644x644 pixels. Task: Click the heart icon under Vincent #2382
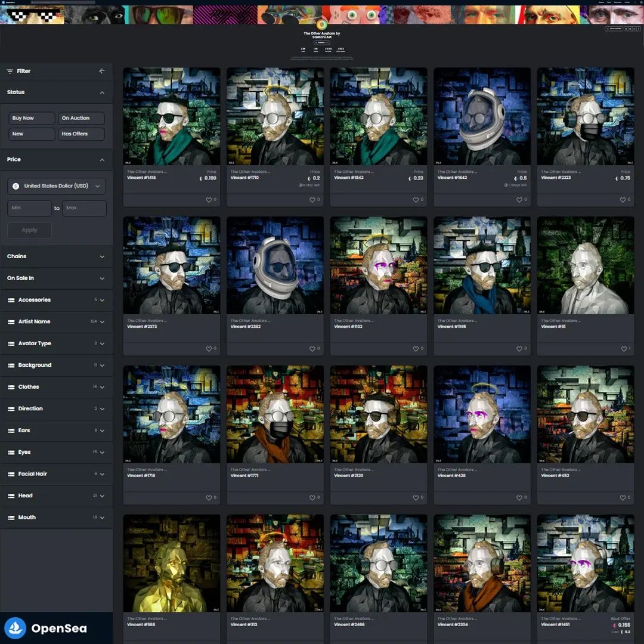312,349
